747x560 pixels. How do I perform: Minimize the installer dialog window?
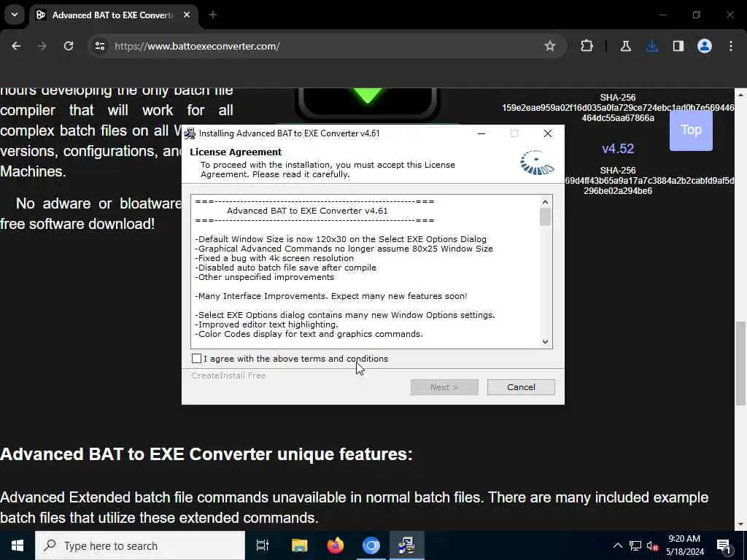point(481,133)
